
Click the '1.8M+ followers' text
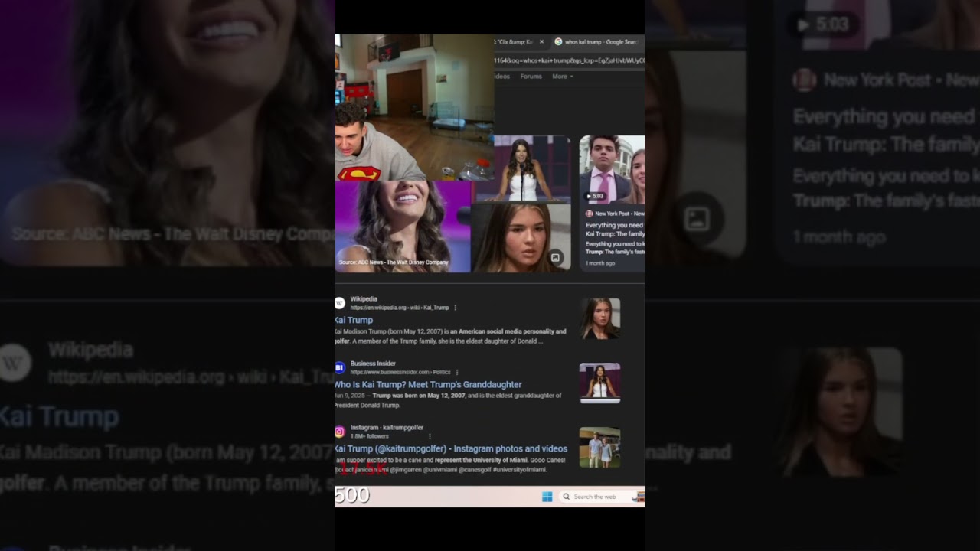point(370,436)
